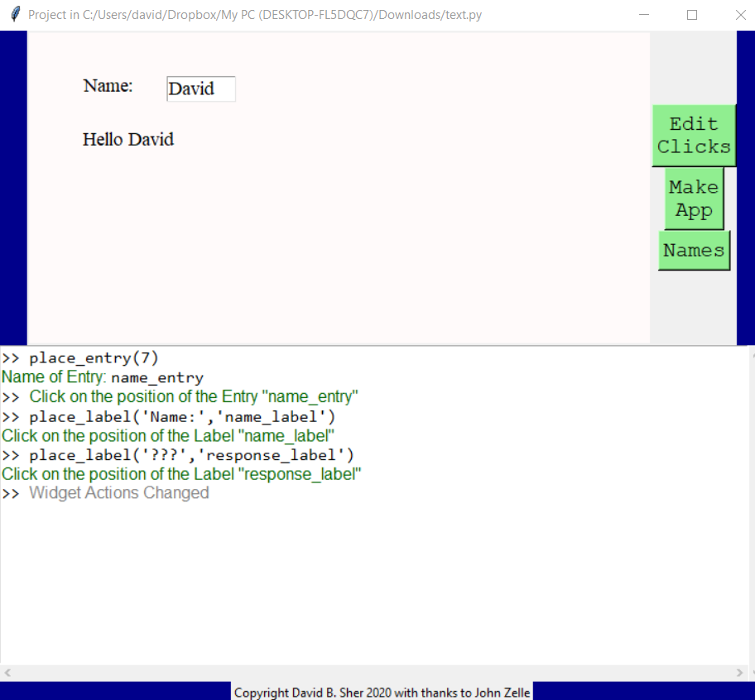This screenshot has height=700, width=755.
Task: Minimize the Project window
Action: 644,15
